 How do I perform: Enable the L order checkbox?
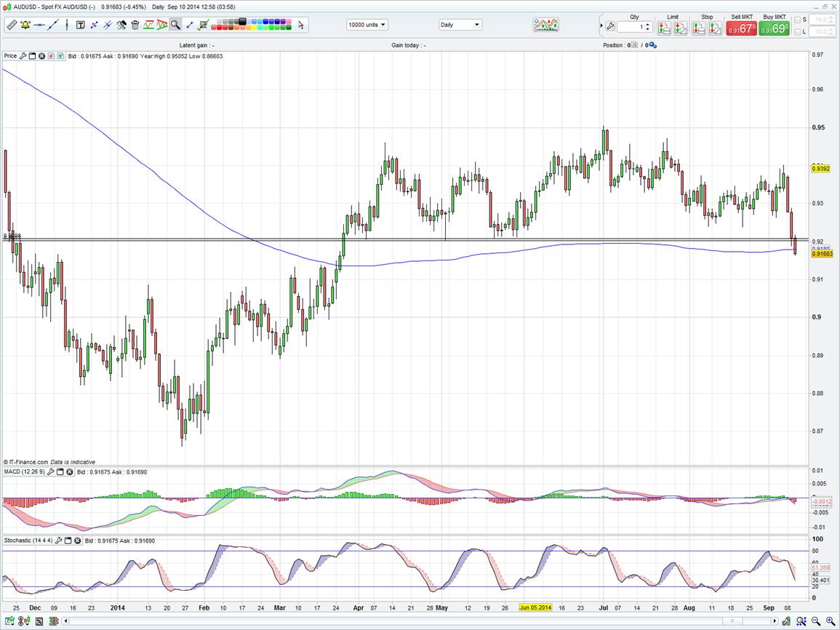798,32
